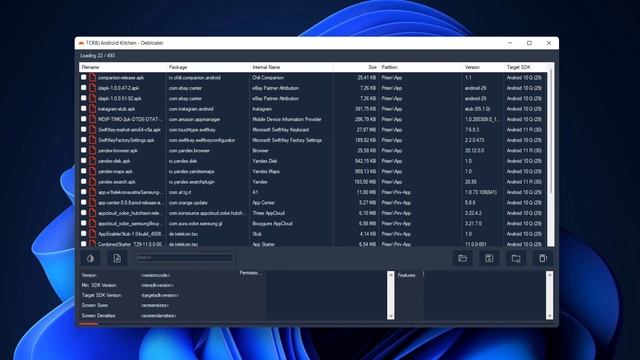This screenshot has width=640, height=360.
Task: Click APK icon of AppEnablerStub row
Action: pos(93,233)
